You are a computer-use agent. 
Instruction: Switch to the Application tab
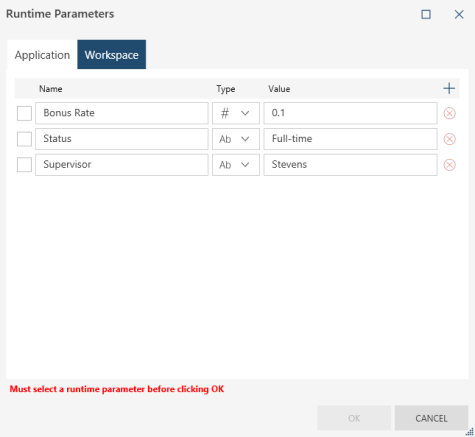[x=42, y=55]
